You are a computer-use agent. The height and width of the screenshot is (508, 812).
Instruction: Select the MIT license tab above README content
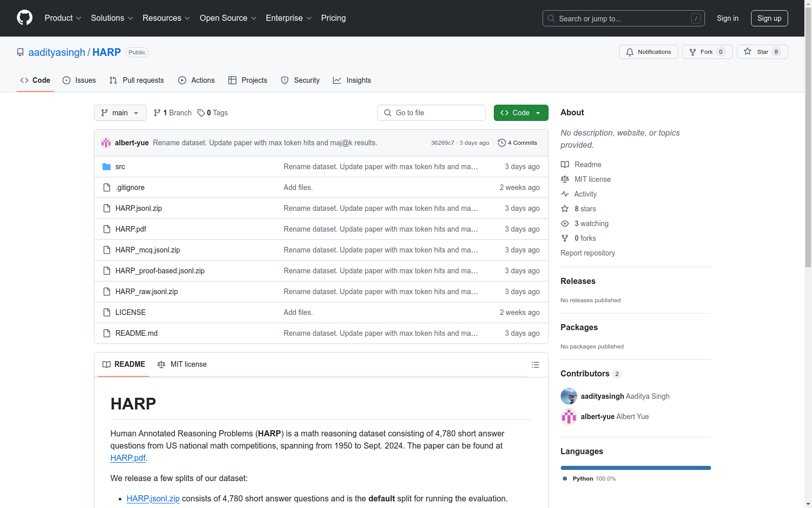pos(182,364)
